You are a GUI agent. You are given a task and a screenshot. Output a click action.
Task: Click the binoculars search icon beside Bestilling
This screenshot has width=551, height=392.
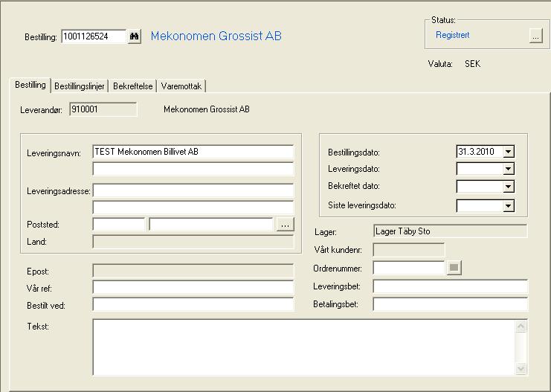click(x=135, y=36)
